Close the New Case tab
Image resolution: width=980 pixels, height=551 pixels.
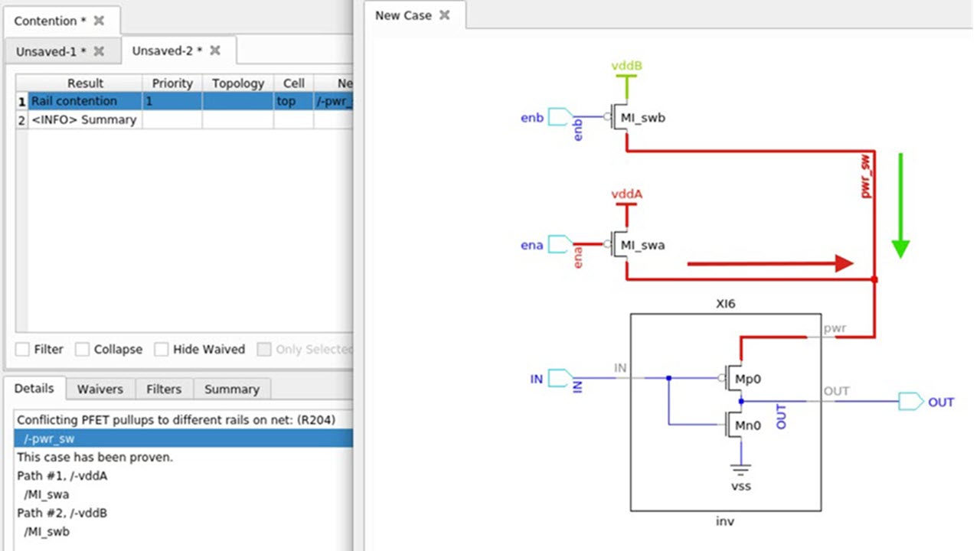[444, 15]
